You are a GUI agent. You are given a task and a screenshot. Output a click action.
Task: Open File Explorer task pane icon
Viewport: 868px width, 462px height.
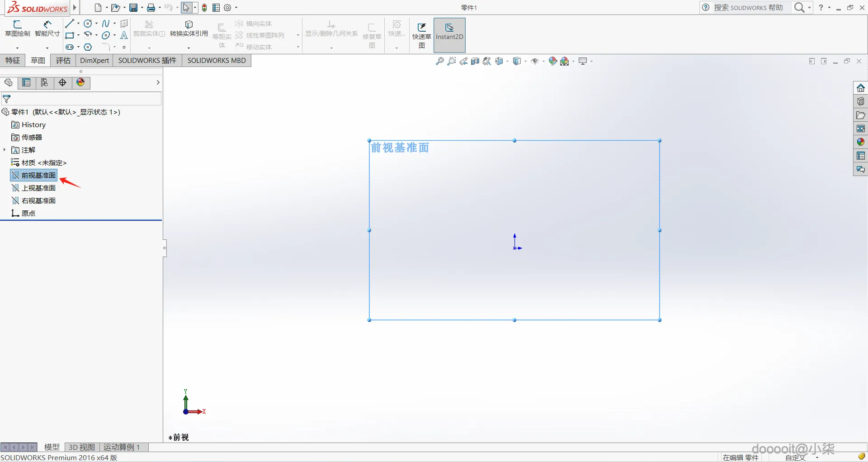860,115
